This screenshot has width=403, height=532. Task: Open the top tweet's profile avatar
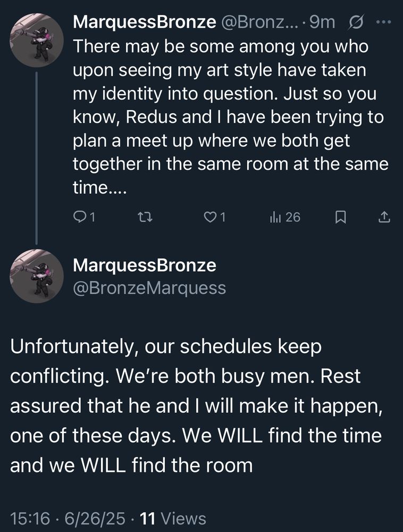point(37,40)
